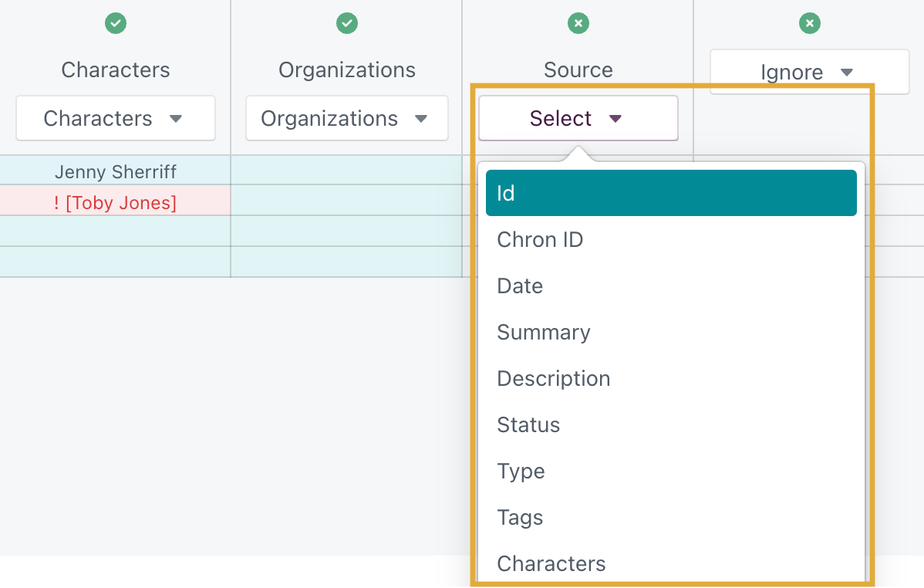Select the Date option

[x=521, y=286]
